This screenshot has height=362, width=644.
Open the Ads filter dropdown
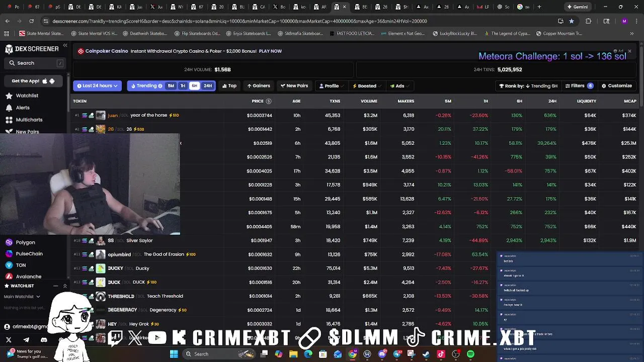coord(399,86)
